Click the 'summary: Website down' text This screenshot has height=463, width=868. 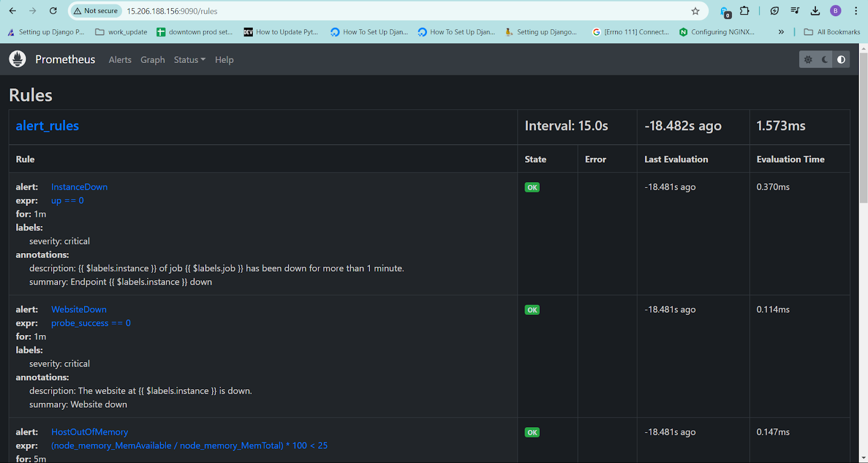pos(78,404)
